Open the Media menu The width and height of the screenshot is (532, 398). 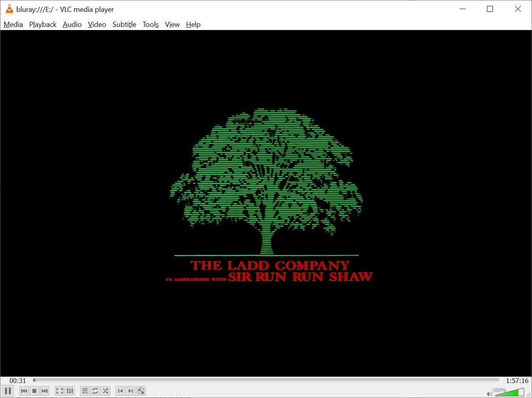[13, 25]
